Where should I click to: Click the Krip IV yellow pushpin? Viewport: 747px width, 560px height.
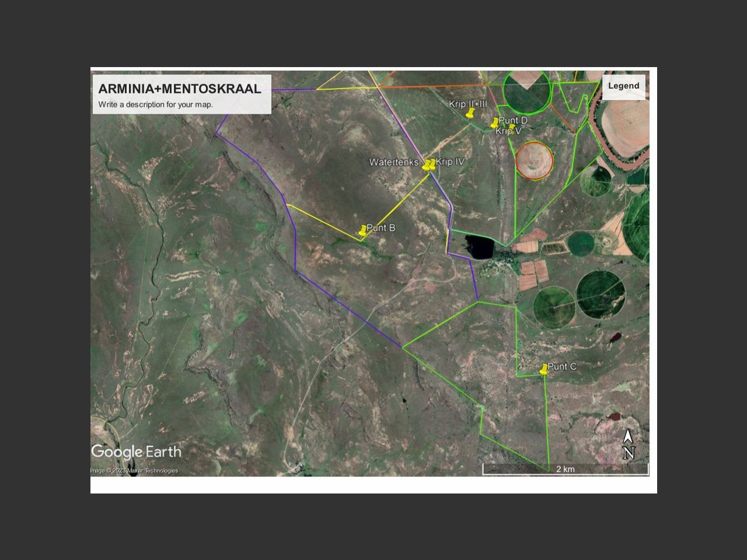click(432, 164)
